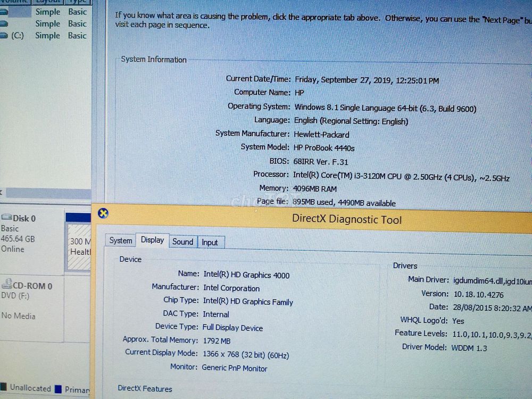Open the Sound tab

click(x=183, y=242)
